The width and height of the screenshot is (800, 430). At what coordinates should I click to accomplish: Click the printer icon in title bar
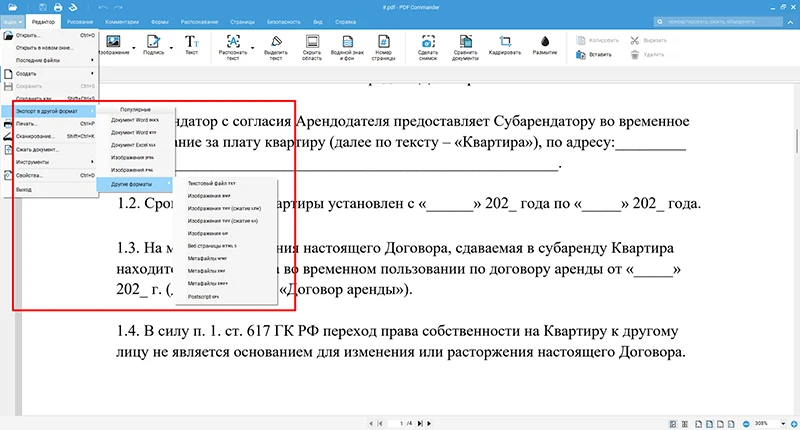(x=58, y=7)
